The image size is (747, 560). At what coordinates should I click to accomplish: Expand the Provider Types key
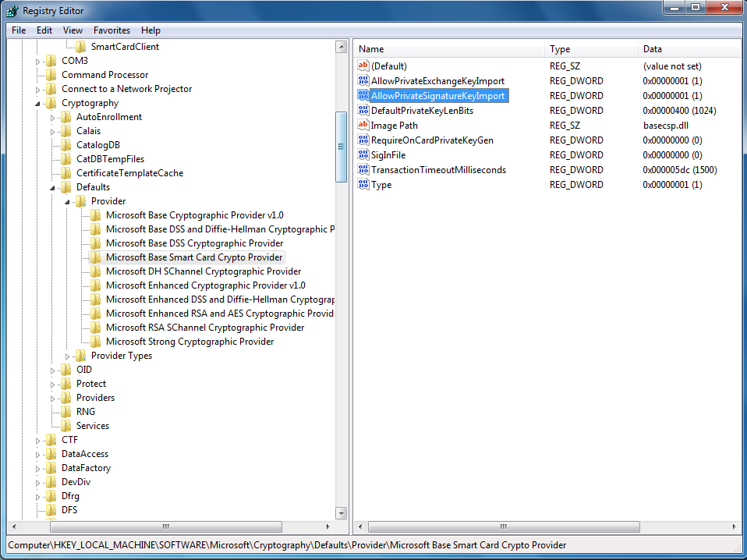[67, 356]
